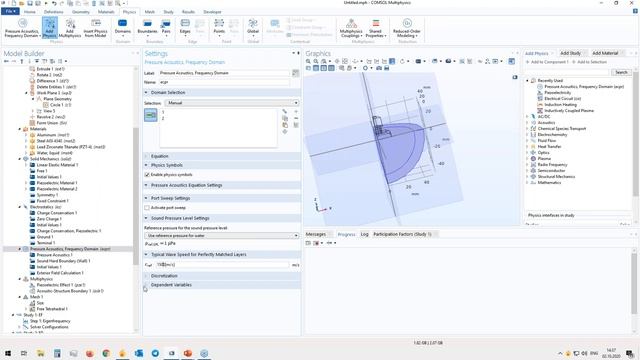Click the undo icon in quick access toolbar
The width and height of the screenshot is (640, 360).
(53, 3)
